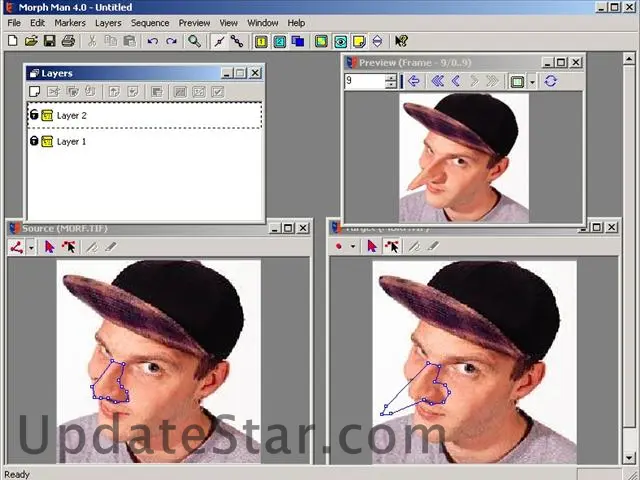Click move layer down icon
Viewport: 640px width, 480px height.
(133, 91)
